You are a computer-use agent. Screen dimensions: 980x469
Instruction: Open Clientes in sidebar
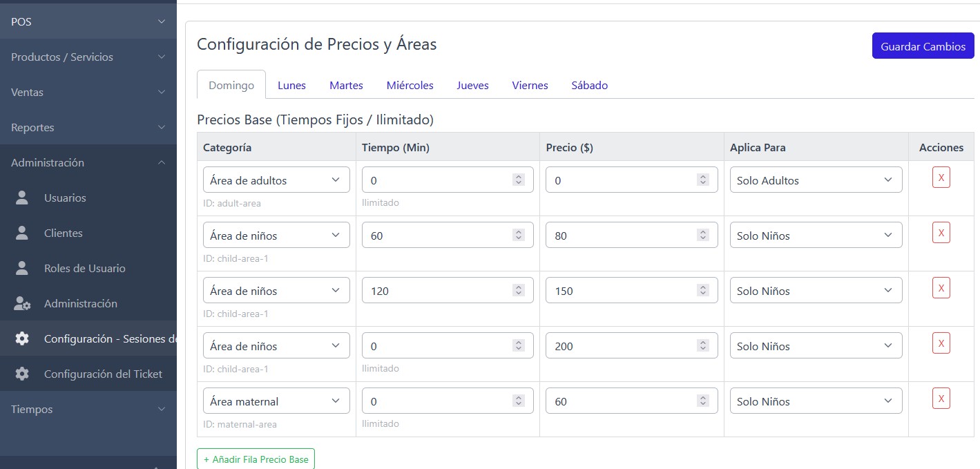click(88, 233)
